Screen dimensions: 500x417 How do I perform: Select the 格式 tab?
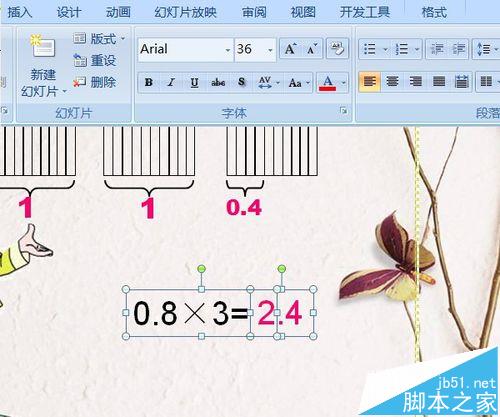(434, 12)
